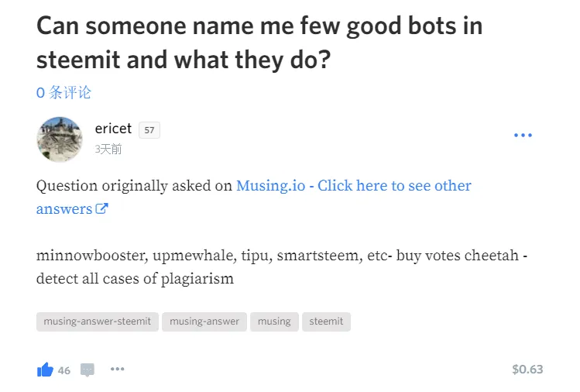The width and height of the screenshot is (580, 392).
Task: Show the 0 条评论 comments link
Action: tap(63, 92)
